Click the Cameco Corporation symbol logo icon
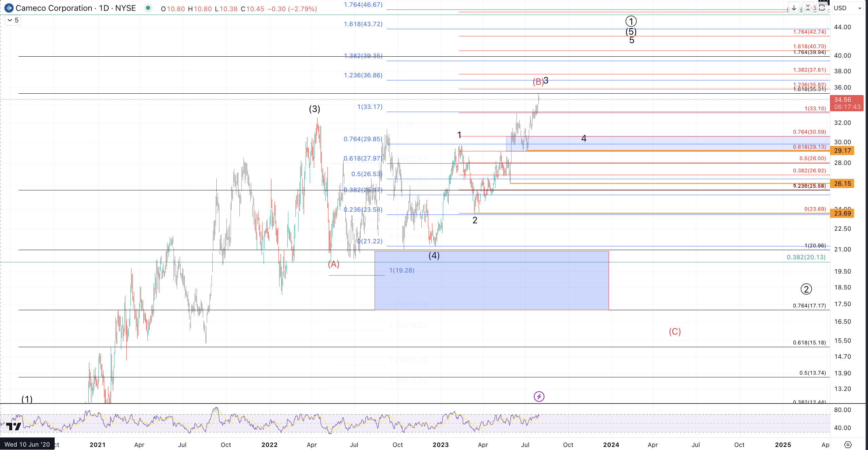 [9, 8]
